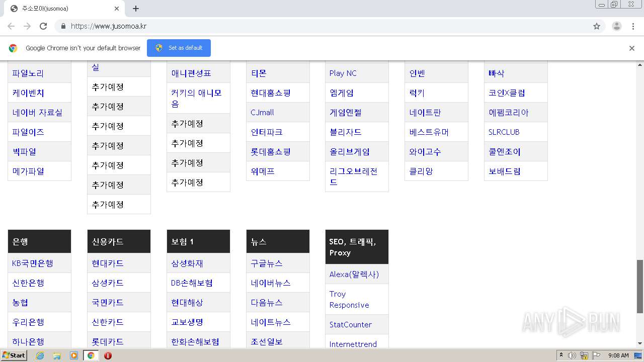Dismiss the default browser infobar

(x=632, y=48)
